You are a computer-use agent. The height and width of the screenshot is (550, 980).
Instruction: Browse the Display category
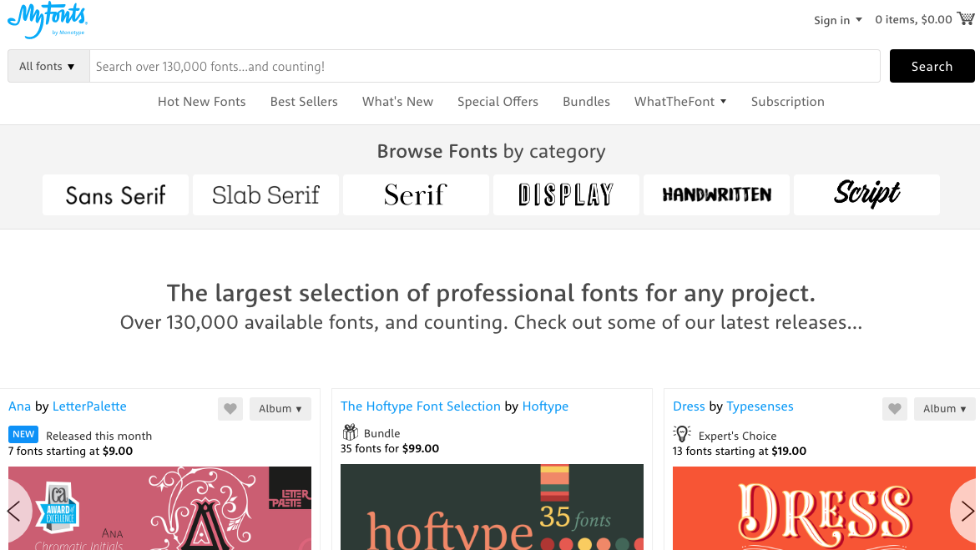(566, 195)
